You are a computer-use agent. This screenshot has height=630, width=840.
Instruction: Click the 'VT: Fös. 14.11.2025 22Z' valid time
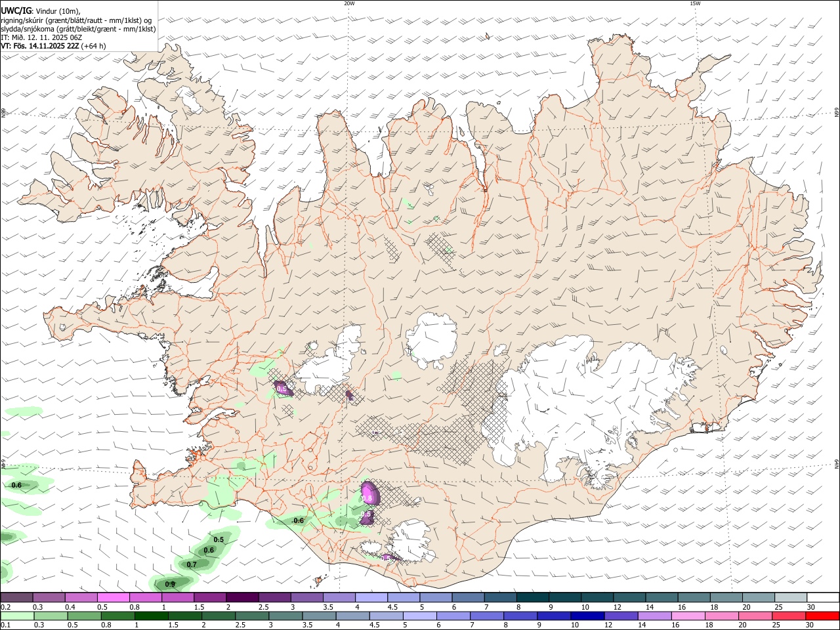pyautogui.click(x=40, y=46)
